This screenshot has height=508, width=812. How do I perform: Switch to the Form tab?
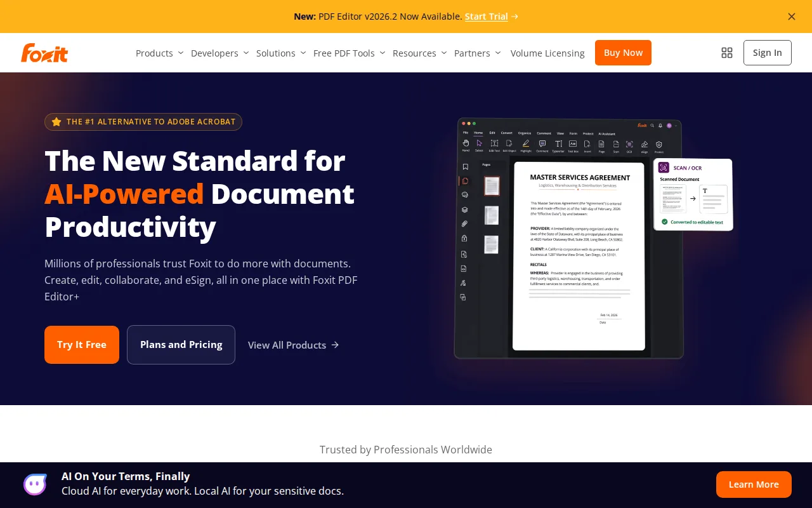[x=573, y=133]
